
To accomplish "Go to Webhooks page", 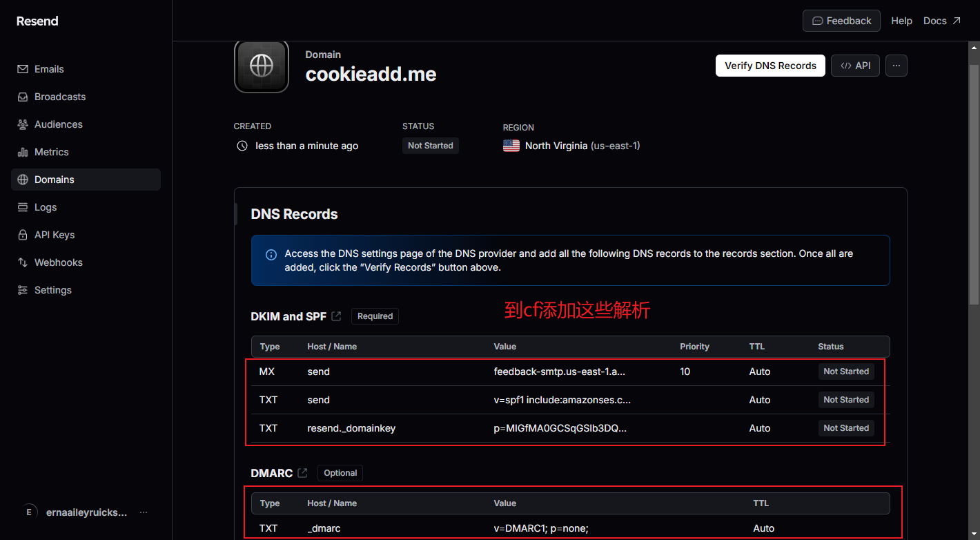I will pyautogui.click(x=59, y=262).
